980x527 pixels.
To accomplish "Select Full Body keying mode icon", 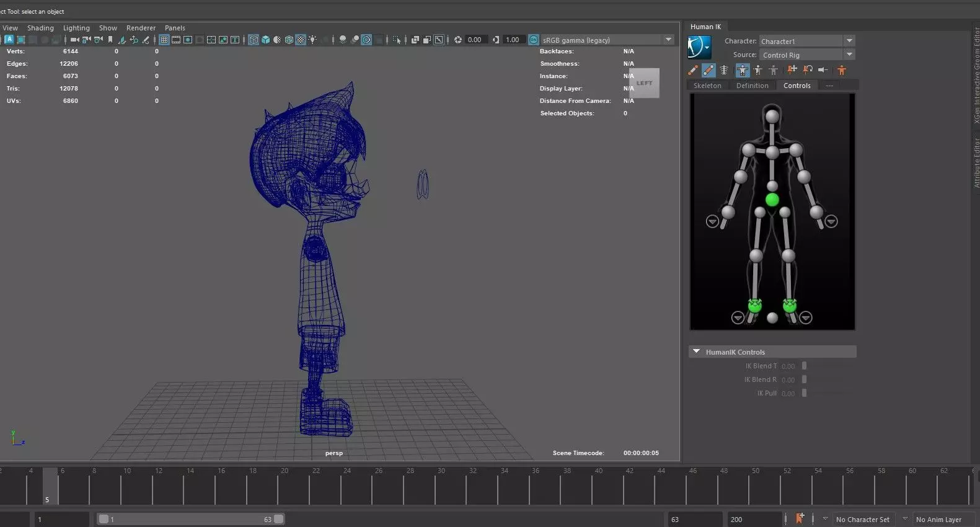I will click(x=743, y=70).
